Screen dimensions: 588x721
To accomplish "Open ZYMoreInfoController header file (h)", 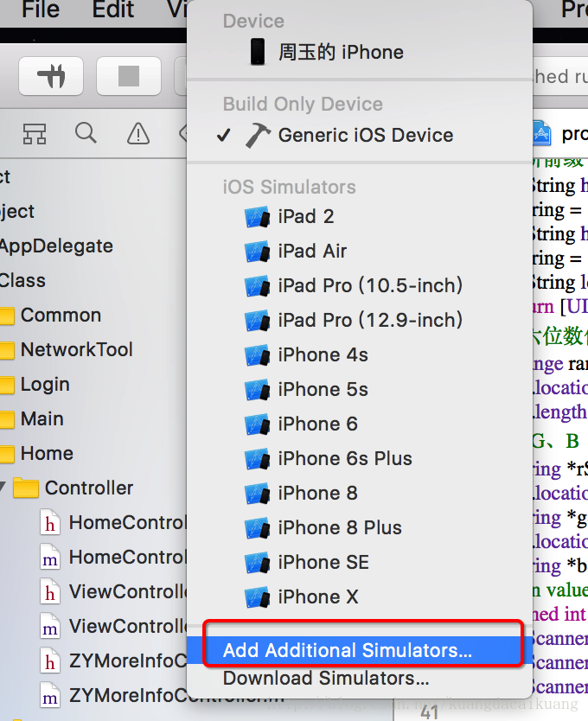I will [x=113, y=660].
